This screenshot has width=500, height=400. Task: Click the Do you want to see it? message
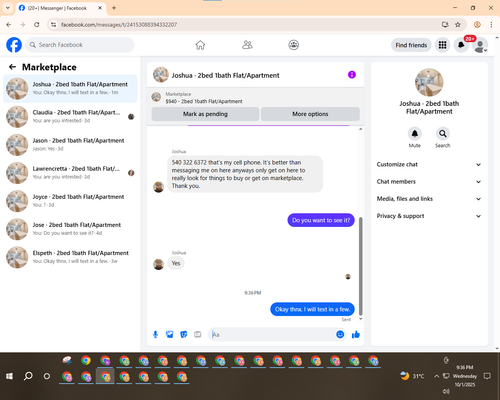[321, 220]
